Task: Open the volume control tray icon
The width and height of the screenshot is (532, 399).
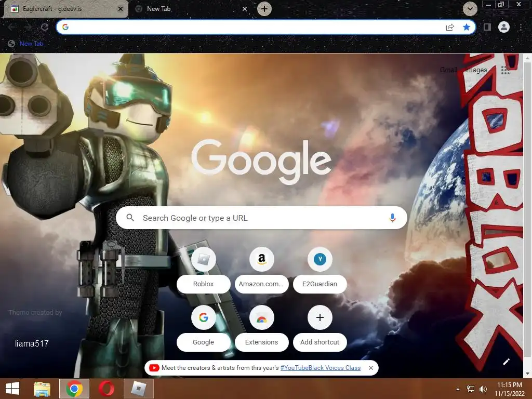Action: (x=483, y=389)
